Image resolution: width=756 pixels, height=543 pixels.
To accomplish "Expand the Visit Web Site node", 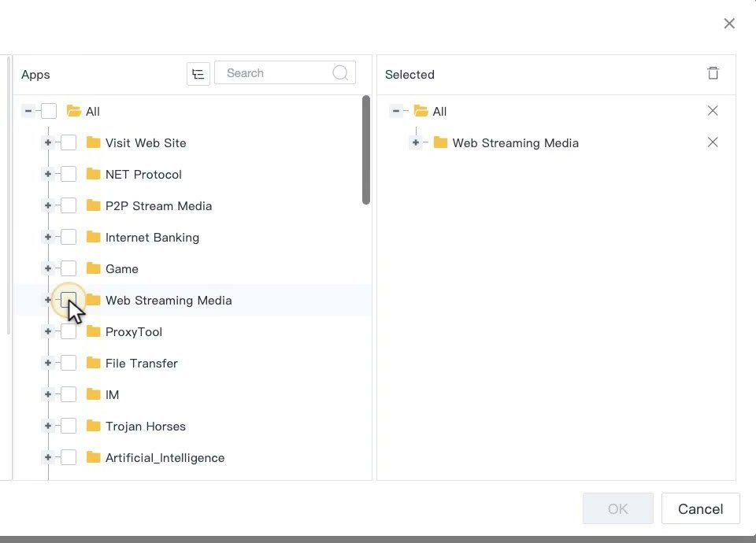I will tap(48, 142).
